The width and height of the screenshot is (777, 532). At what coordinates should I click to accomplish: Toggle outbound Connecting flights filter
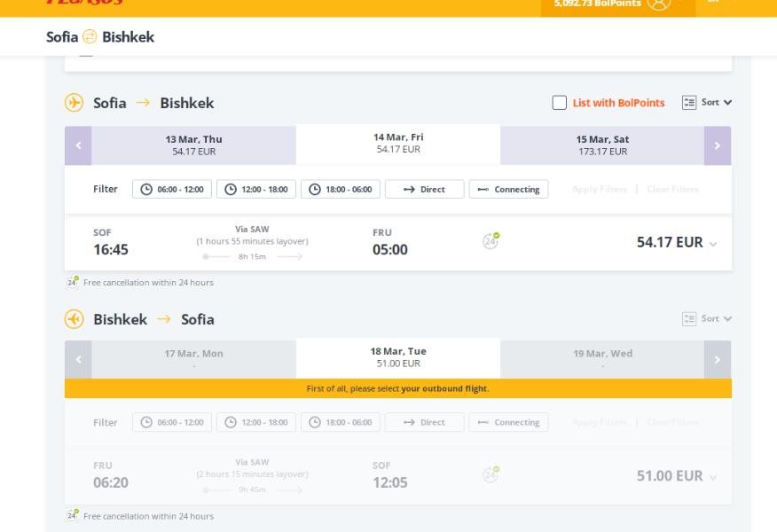click(508, 189)
